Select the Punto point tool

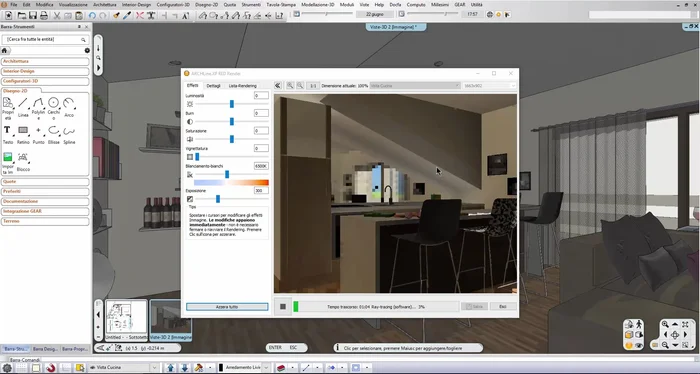pos(38,135)
